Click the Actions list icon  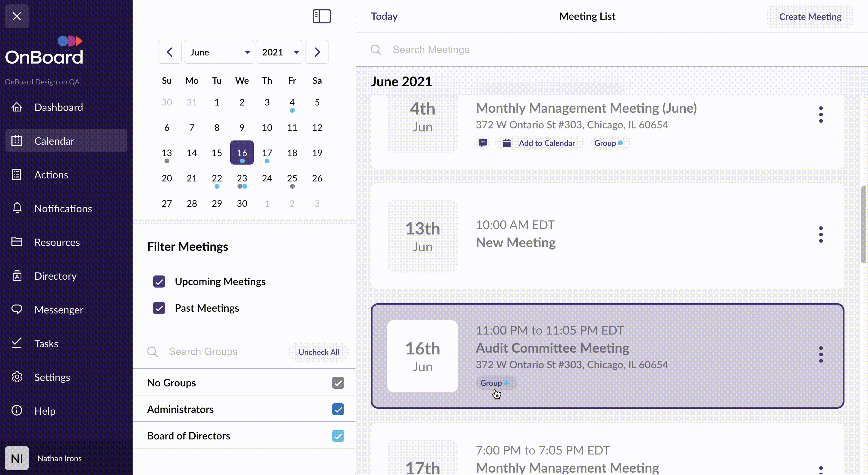click(x=17, y=175)
